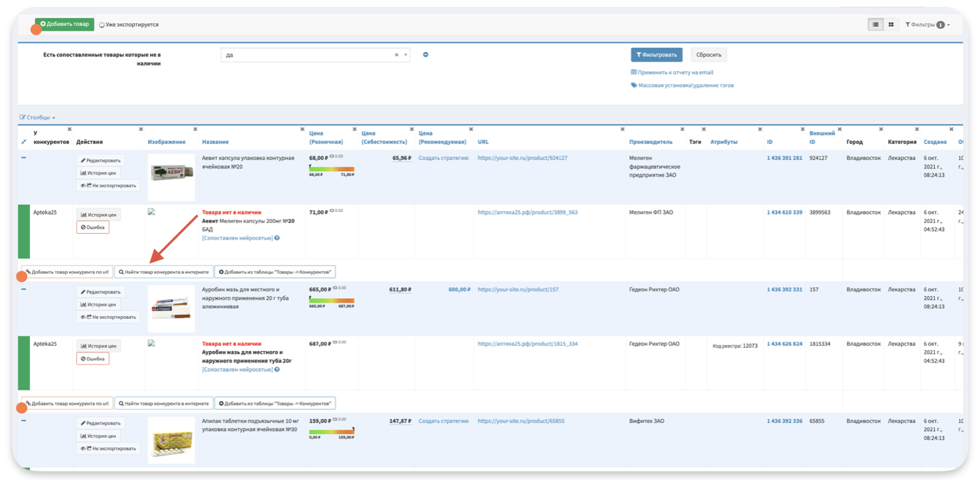980x480 pixels.
Task: Sort by "Создано" column header
Action: pyautogui.click(x=935, y=142)
